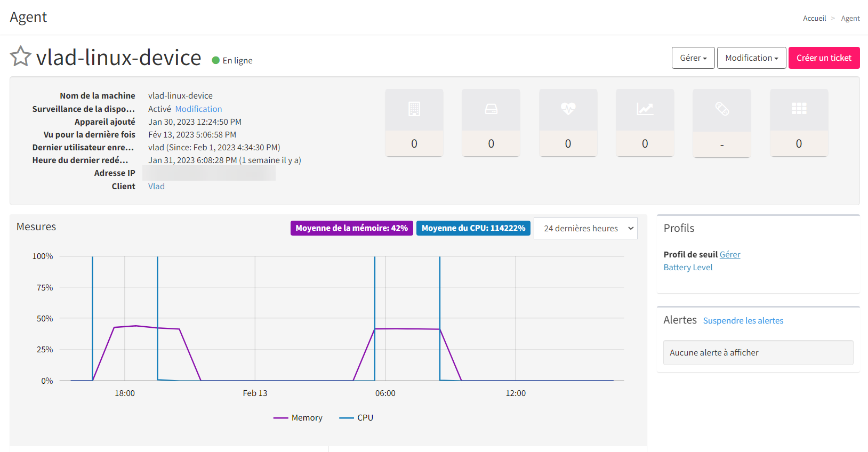868x452 pixels.
Task: Open the grid apps icon tile
Action: pos(799,123)
